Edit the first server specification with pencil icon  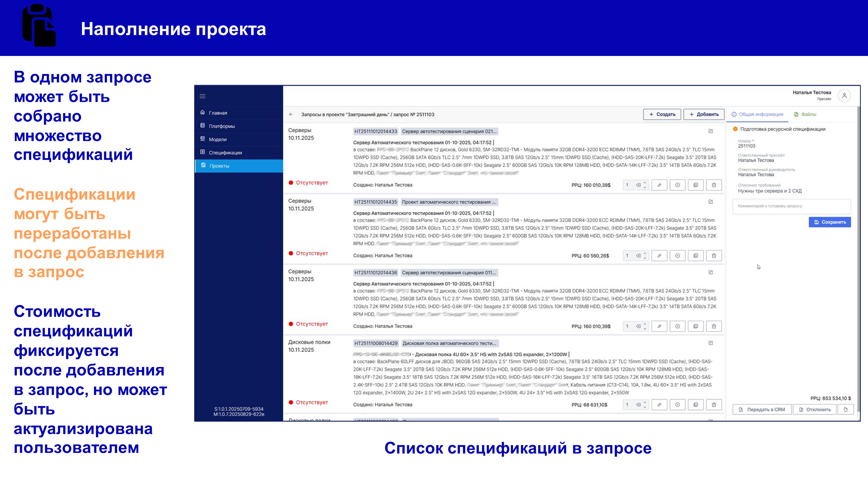tap(659, 185)
